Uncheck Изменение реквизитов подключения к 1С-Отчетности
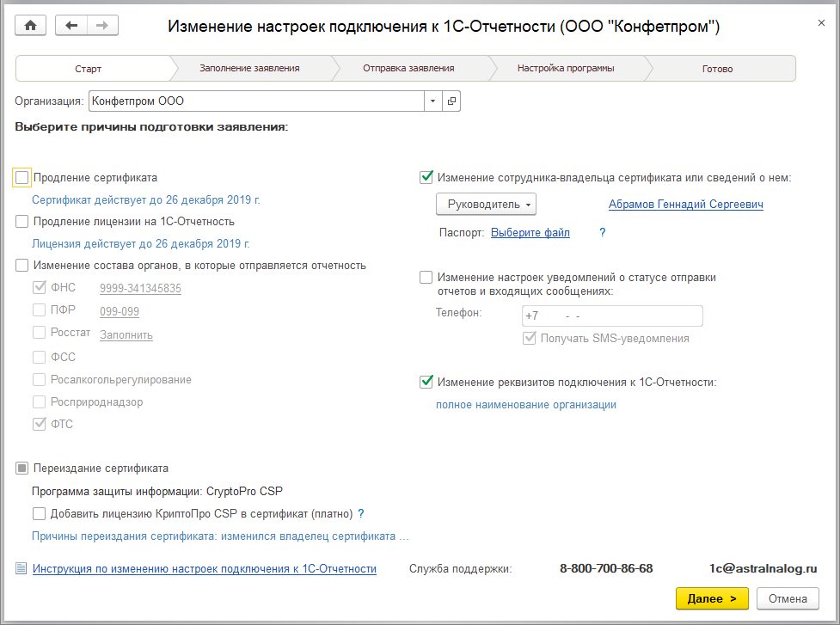The image size is (840, 625). 426,382
